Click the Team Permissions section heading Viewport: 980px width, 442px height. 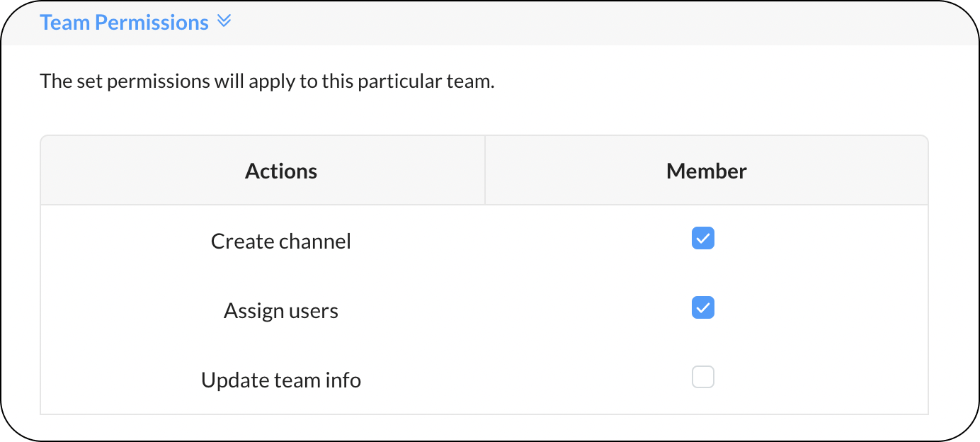124,23
